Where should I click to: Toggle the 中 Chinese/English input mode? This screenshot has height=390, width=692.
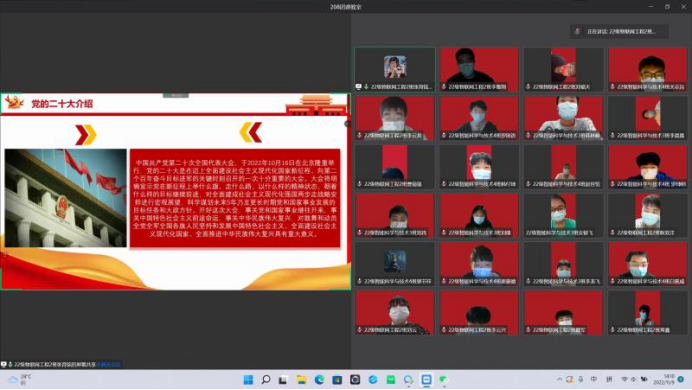tap(594, 379)
